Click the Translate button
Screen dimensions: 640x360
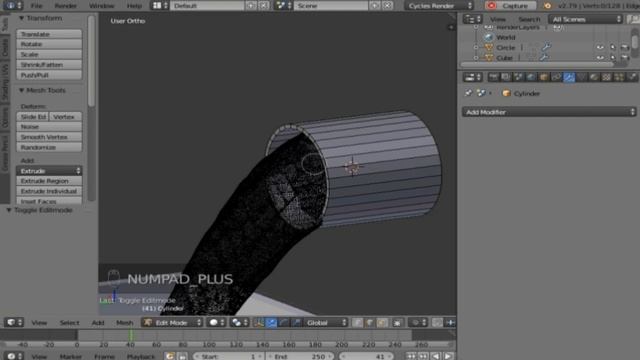pyautogui.click(x=49, y=34)
